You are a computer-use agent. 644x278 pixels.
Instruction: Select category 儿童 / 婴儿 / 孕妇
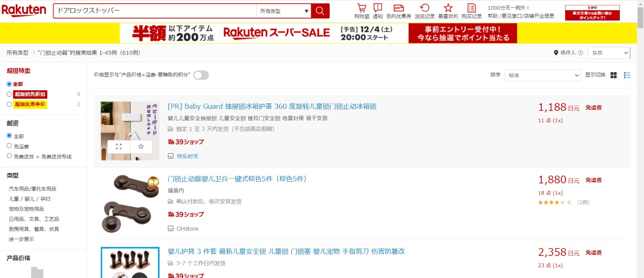point(30,199)
